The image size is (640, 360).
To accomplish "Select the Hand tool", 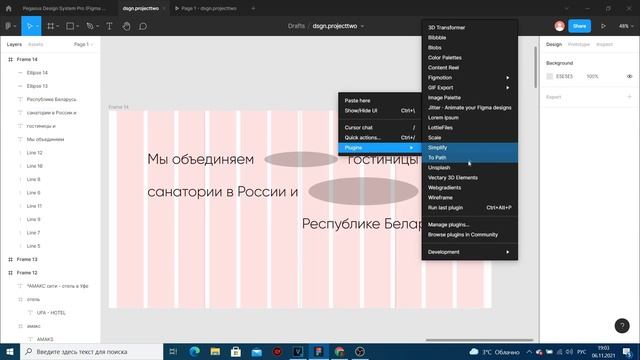I will [127, 26].
